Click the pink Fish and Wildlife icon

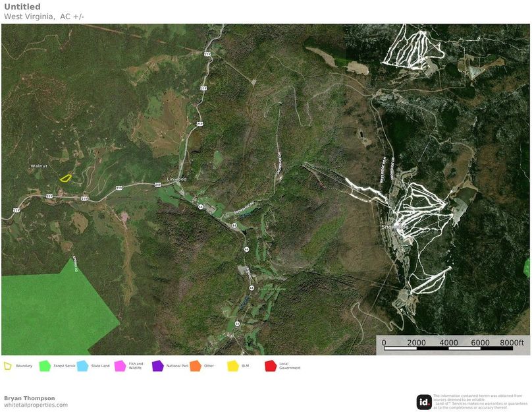coord(120,366)
